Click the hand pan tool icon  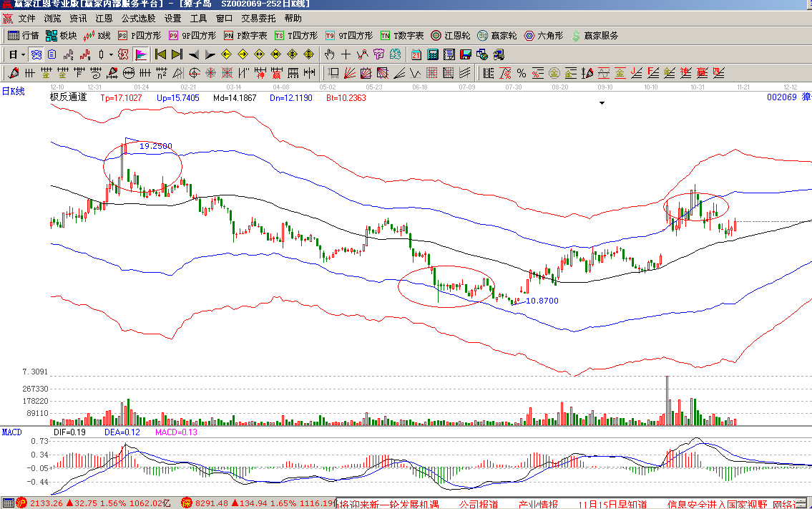click(329, 54)
